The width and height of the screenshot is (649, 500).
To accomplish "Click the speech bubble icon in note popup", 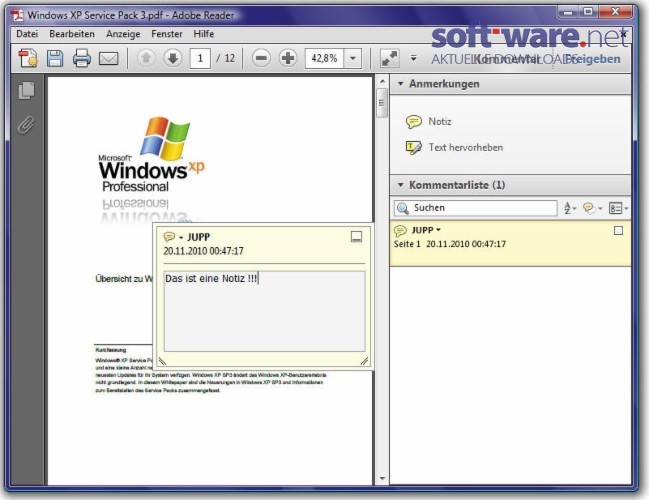I will click(x=169, y=237).
